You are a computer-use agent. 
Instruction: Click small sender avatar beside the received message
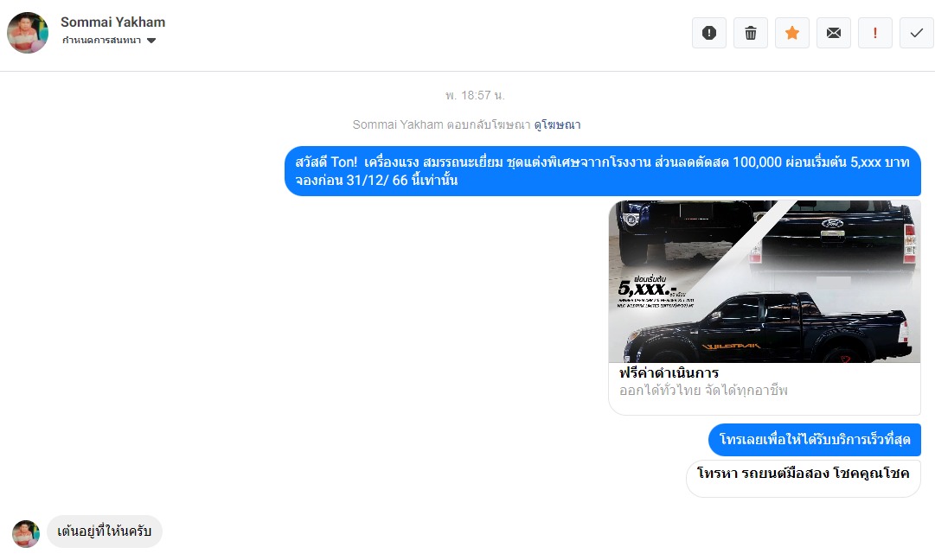tap(26, 533)
